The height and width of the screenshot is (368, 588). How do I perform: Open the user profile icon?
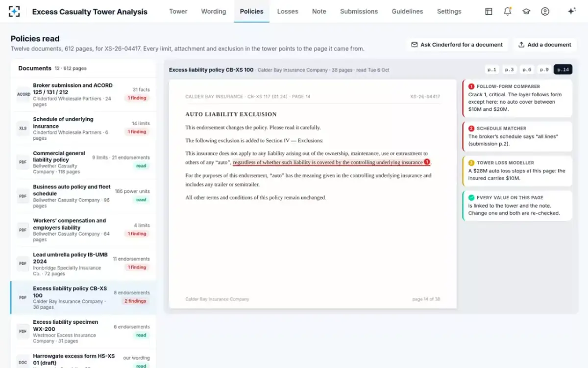(545, 11)
